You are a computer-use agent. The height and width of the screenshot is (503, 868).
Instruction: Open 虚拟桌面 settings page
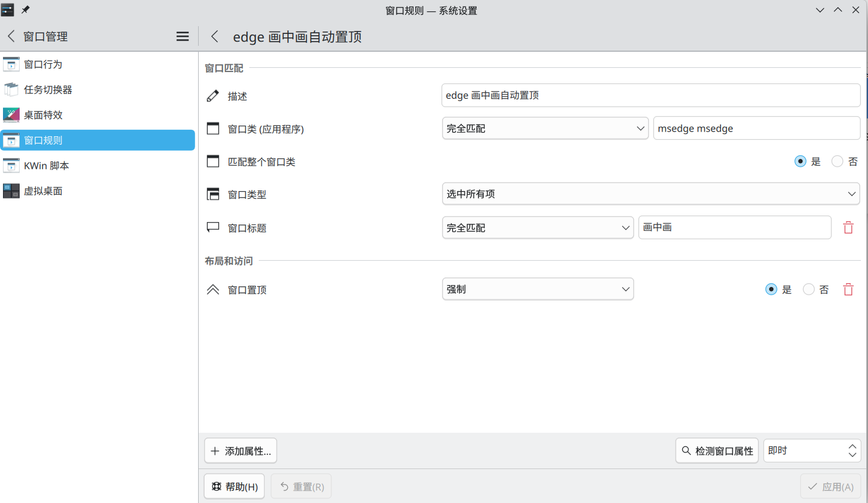(x=98, y=190)
